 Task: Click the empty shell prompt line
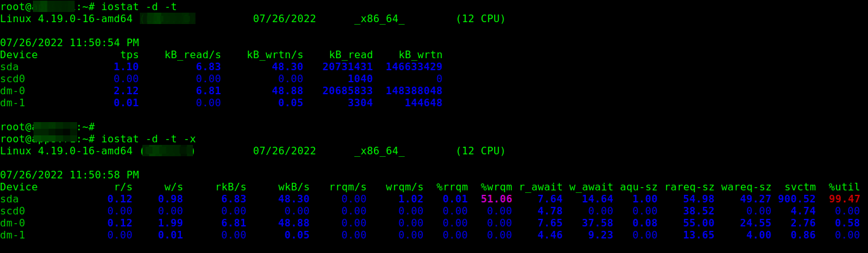click(x=47, y=127)
